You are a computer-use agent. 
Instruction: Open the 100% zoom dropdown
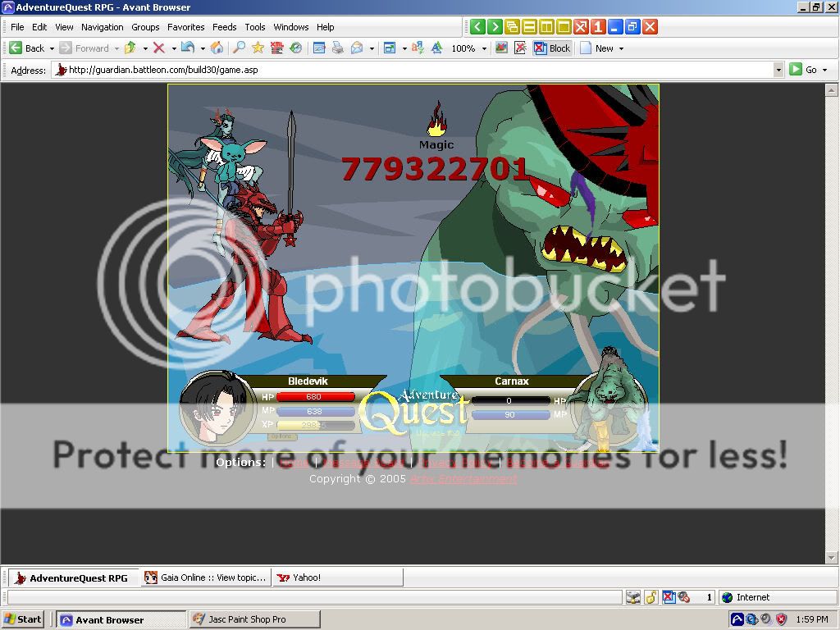[x=484, y=48]
